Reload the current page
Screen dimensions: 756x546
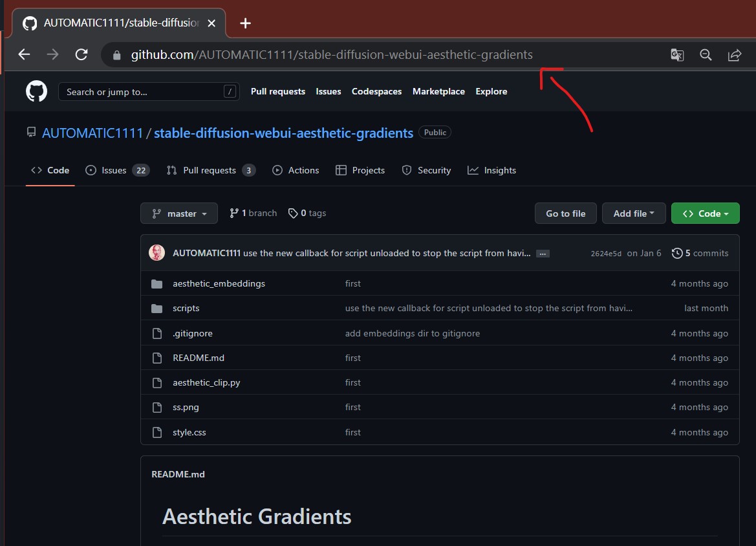81,54
